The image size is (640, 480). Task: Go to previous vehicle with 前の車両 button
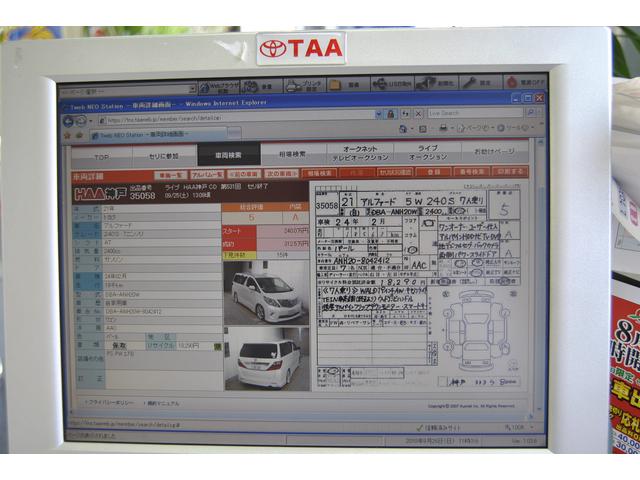(x=244, y=174)
